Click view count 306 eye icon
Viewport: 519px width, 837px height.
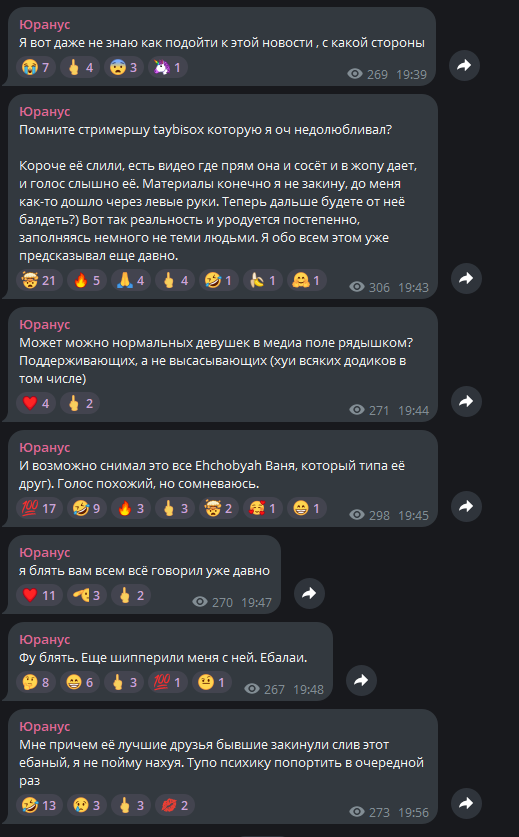click(357, 287)
